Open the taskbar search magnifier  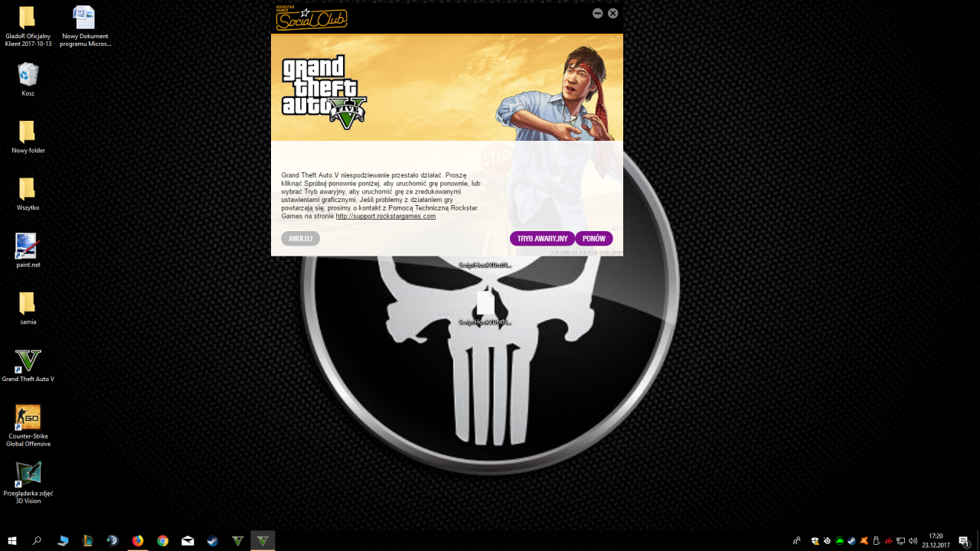[37, 540]
